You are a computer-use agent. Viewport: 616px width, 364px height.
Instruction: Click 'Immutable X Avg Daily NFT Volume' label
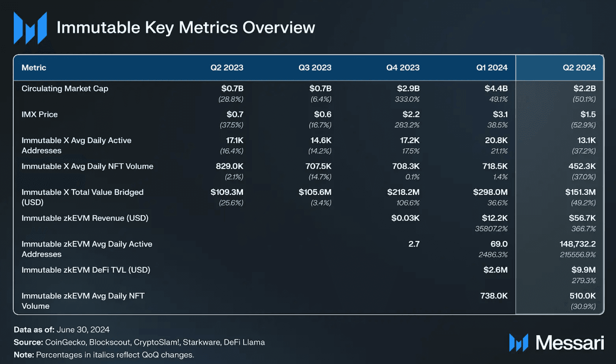pos(87,166)
